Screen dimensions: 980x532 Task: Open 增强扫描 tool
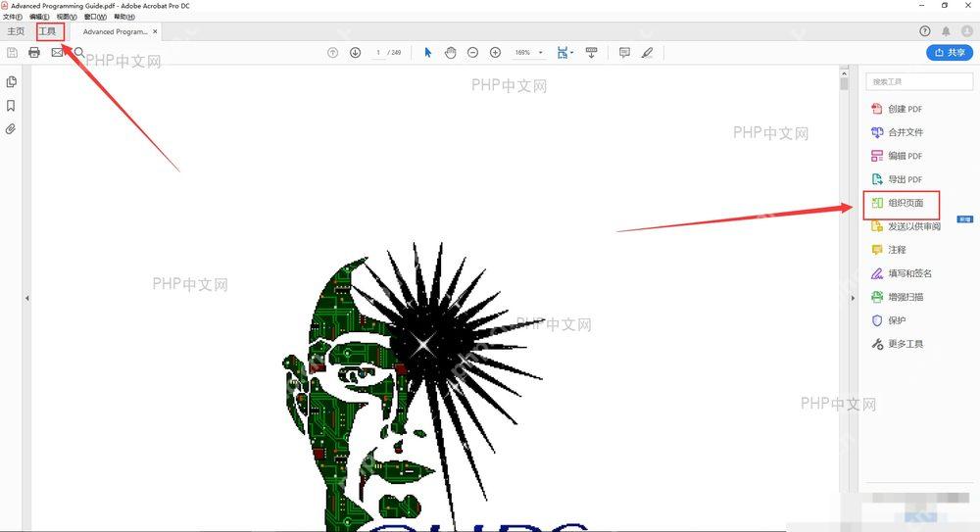[897, 297]
